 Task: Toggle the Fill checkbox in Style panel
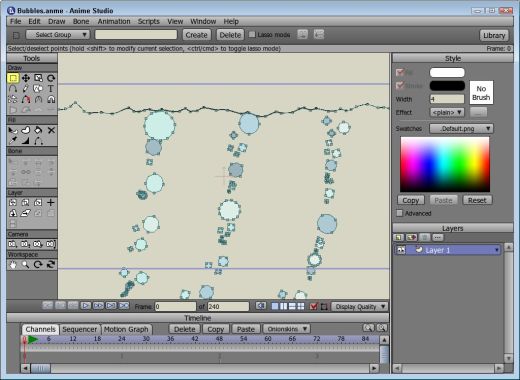pos(400,72)
